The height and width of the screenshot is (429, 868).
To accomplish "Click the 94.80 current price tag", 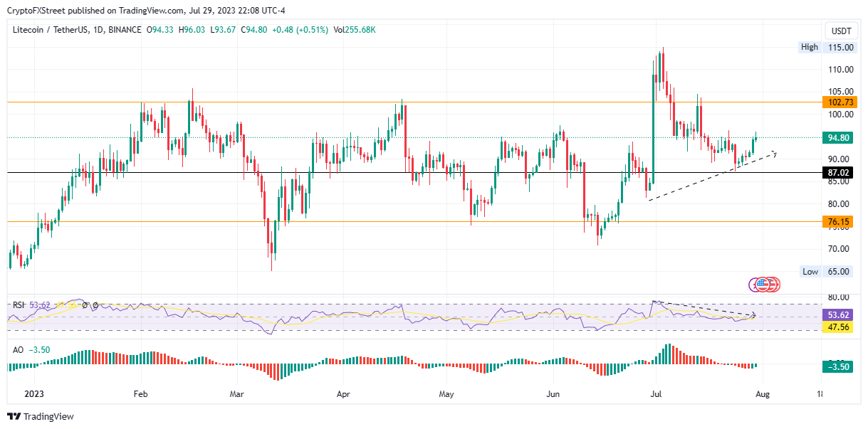I will [838, 138].
